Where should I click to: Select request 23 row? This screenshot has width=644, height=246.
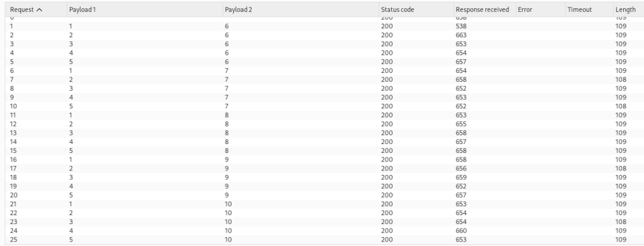(x=325, y=221)
